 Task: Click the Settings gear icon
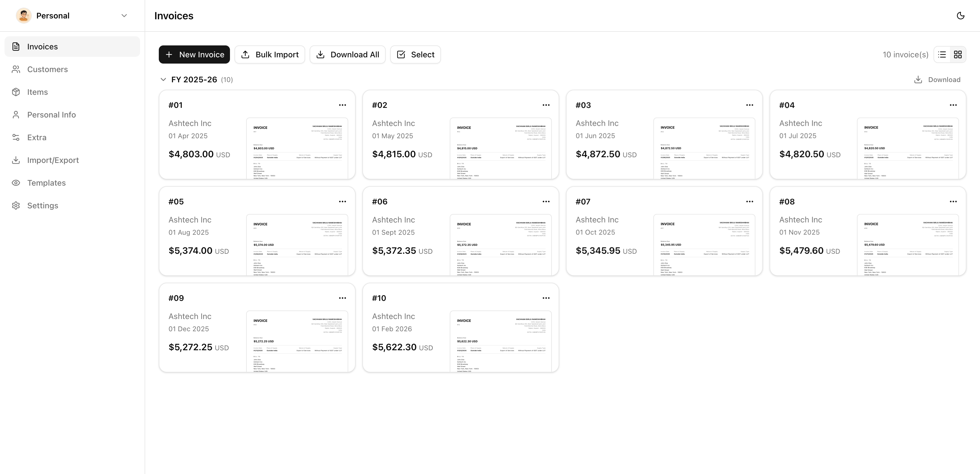click(16, 205)
